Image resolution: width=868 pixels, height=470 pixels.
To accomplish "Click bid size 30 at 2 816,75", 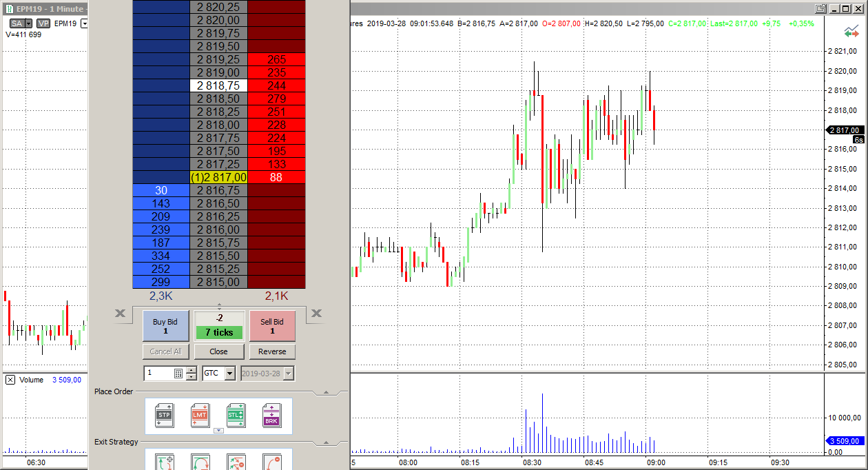I will click(161, 190).
